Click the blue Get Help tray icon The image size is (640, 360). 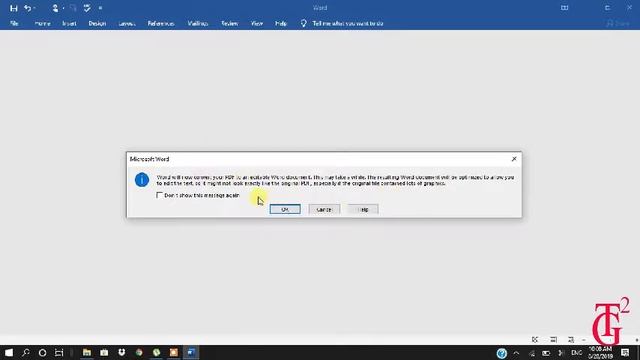pyautogui.click(x=502, y=353)
